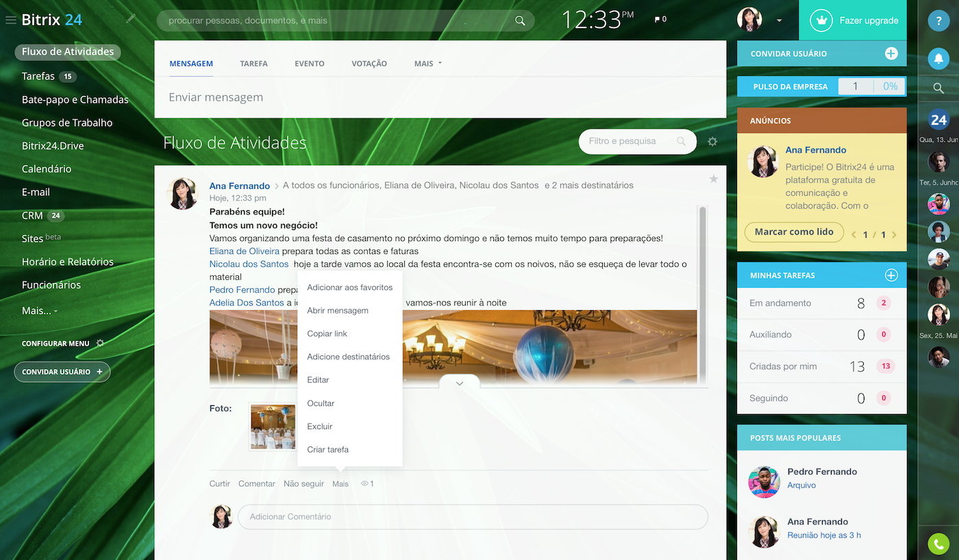Switch to the TAREFA tab
The image size is (959, 560).
point(253,63)
